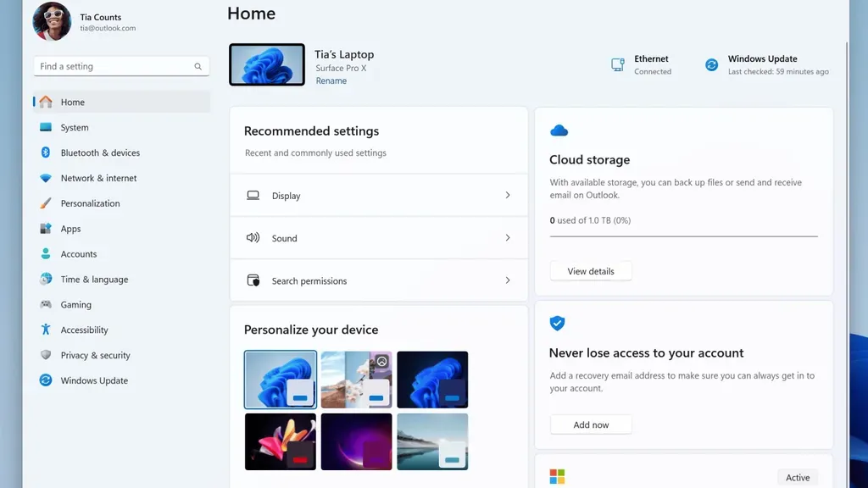Select calm lake landscape theme

pos(432,441)
